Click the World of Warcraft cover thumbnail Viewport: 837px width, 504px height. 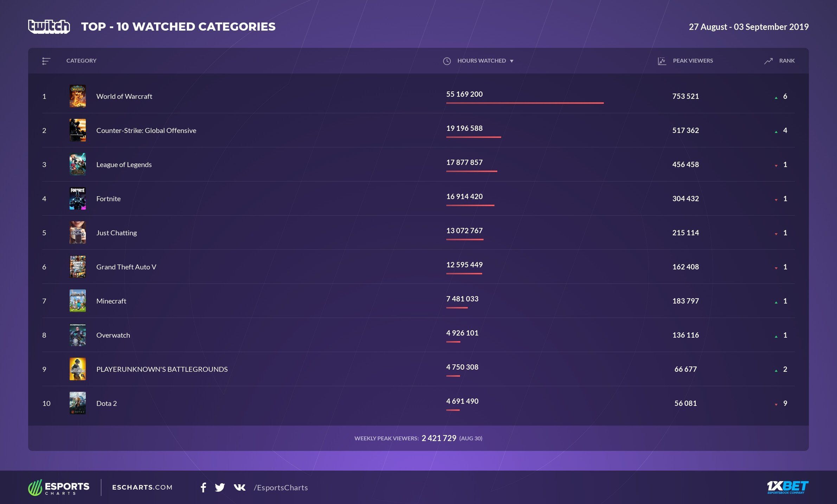point(78,96)
